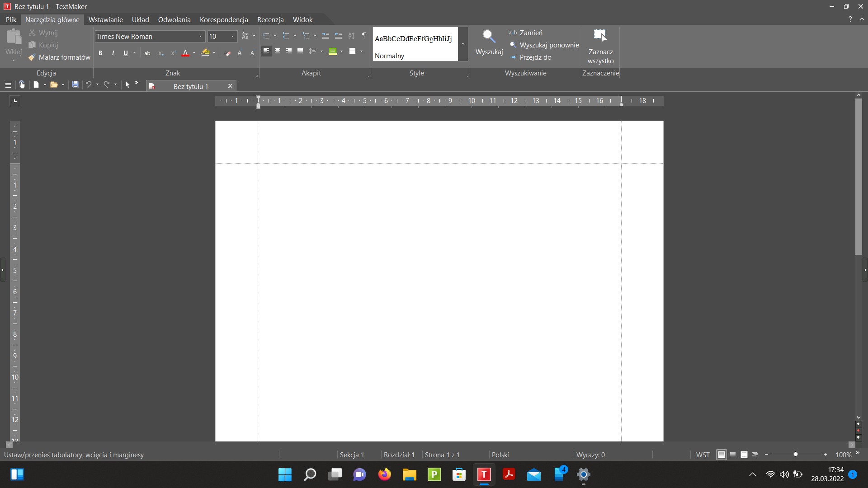Toggle bold formatting
The image size is (868, 488).
pos(100,53)
